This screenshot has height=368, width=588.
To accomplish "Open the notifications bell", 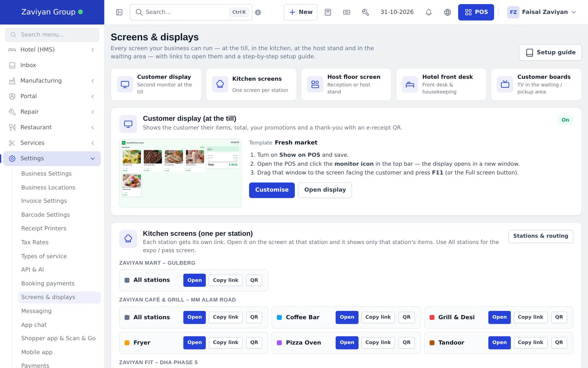I will coord(429,12).
